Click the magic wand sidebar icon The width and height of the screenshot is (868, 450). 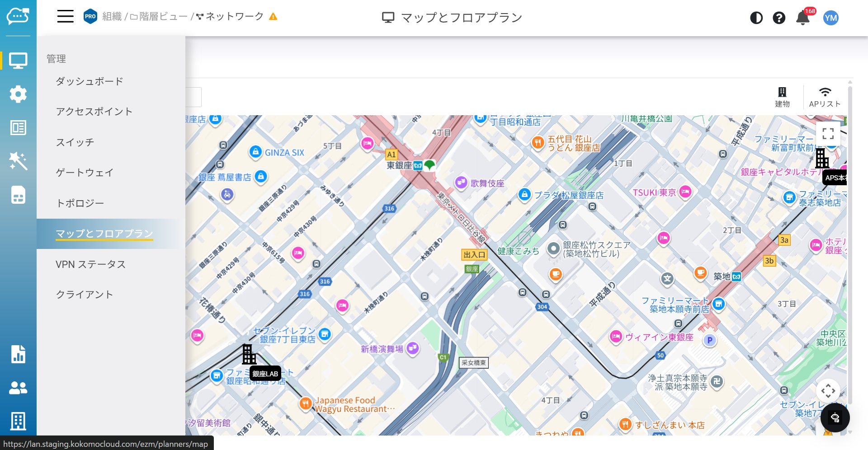18,161
